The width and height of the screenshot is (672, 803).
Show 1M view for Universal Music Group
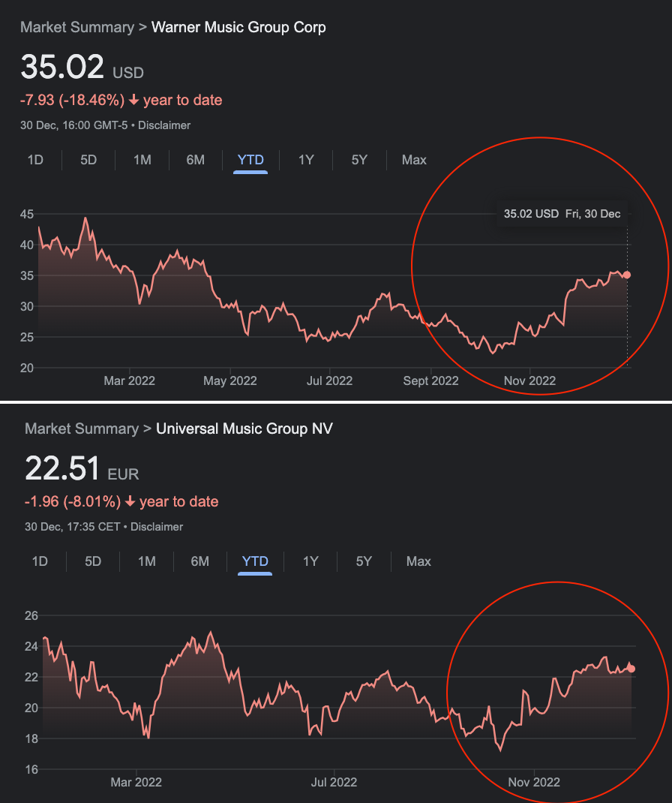(x=147, y=561)
